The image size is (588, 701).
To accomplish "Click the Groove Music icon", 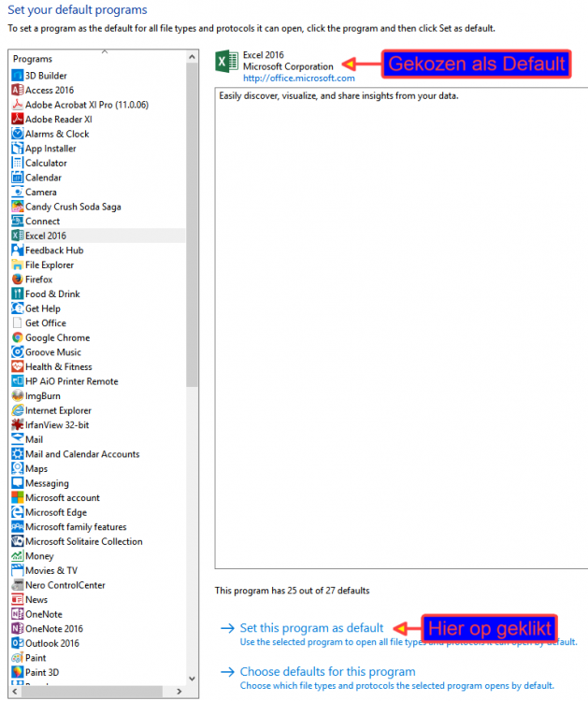I will pyautogui.click(x=18, y=351).
